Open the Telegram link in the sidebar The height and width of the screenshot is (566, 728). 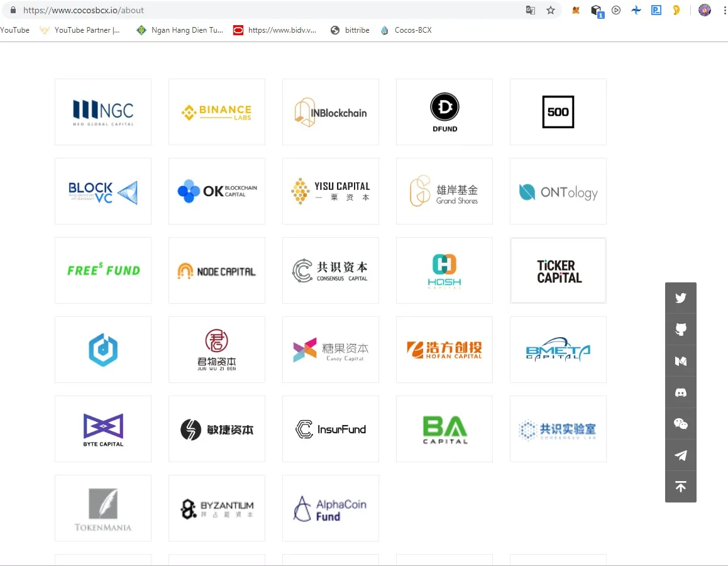pos(681,455)
